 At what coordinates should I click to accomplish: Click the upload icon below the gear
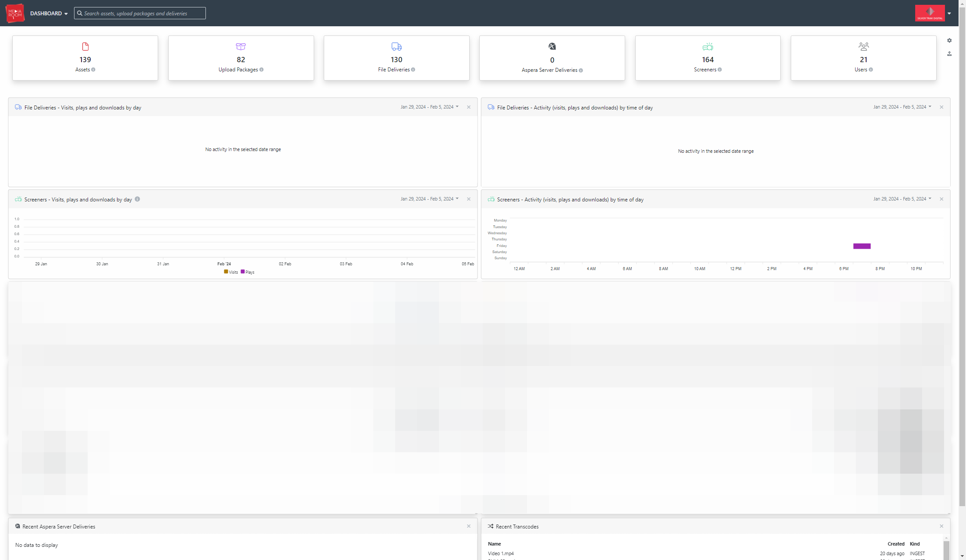pos(949,53)
